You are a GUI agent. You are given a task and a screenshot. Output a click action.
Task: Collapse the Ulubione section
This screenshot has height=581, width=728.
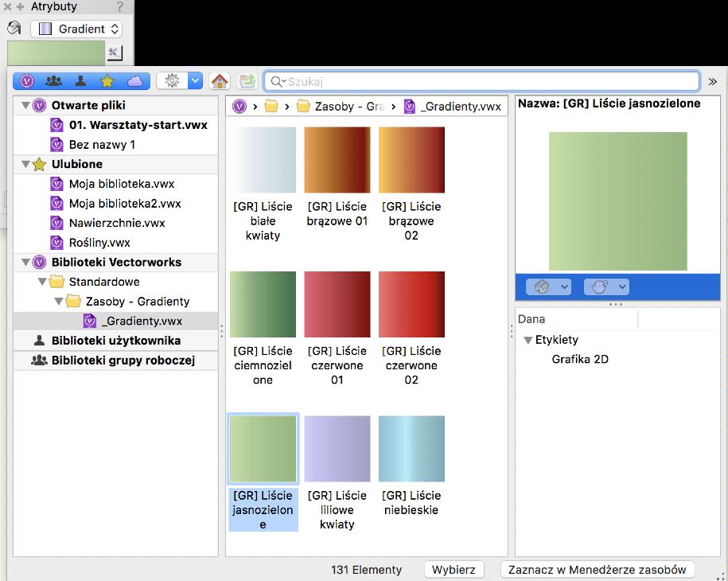click(25, 164)
